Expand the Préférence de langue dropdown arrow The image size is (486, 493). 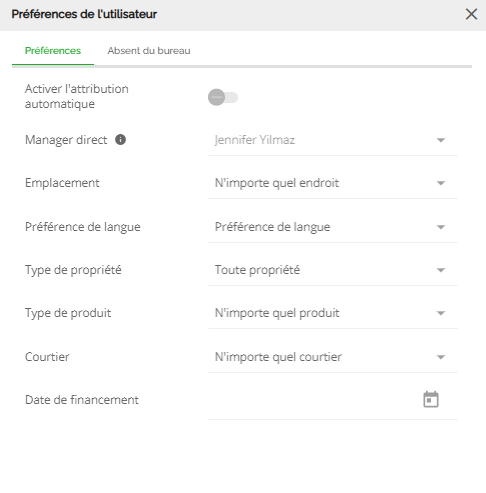point(441,227)
